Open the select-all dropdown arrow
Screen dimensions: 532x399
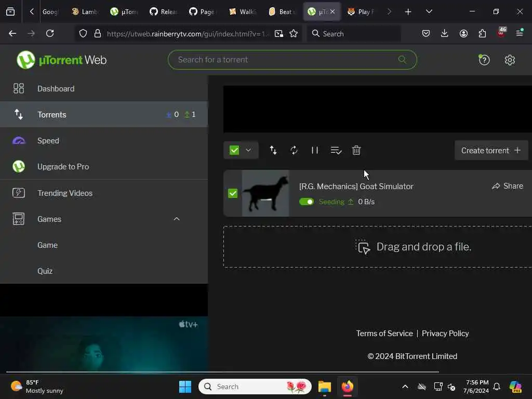(248, 150)
